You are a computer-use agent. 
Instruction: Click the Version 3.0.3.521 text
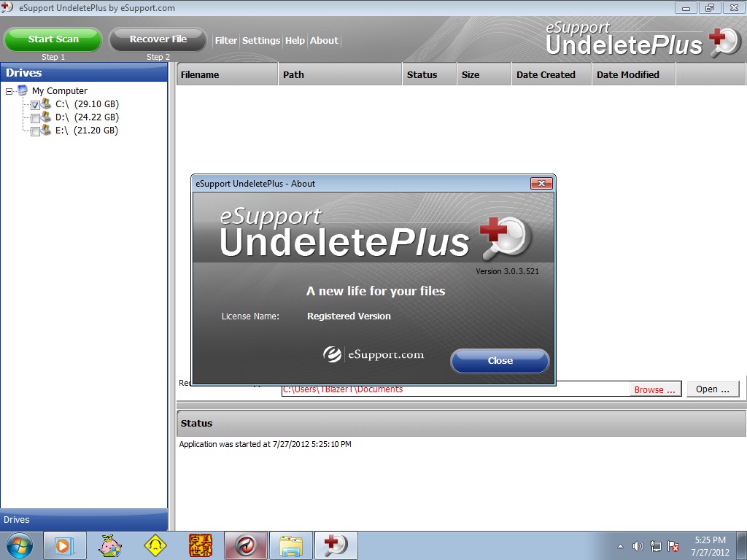(508, 271)
